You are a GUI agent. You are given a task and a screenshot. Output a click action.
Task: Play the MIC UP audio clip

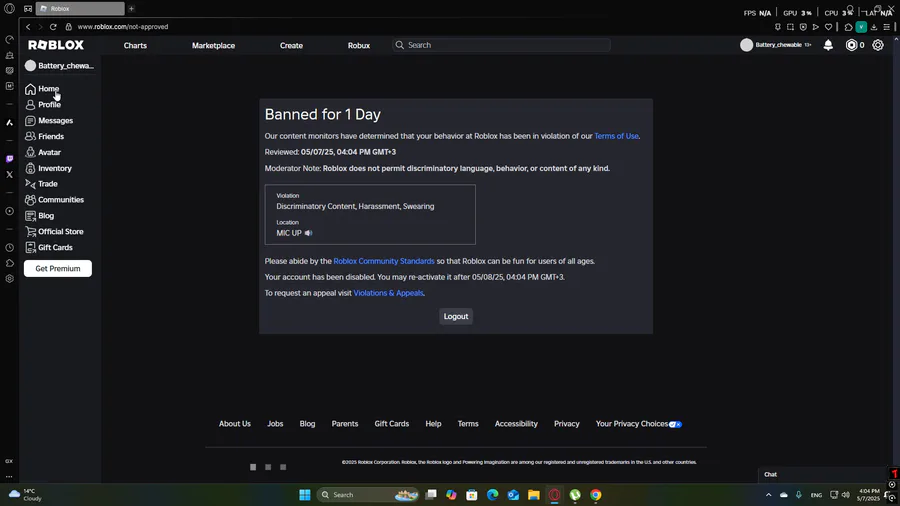308,233
